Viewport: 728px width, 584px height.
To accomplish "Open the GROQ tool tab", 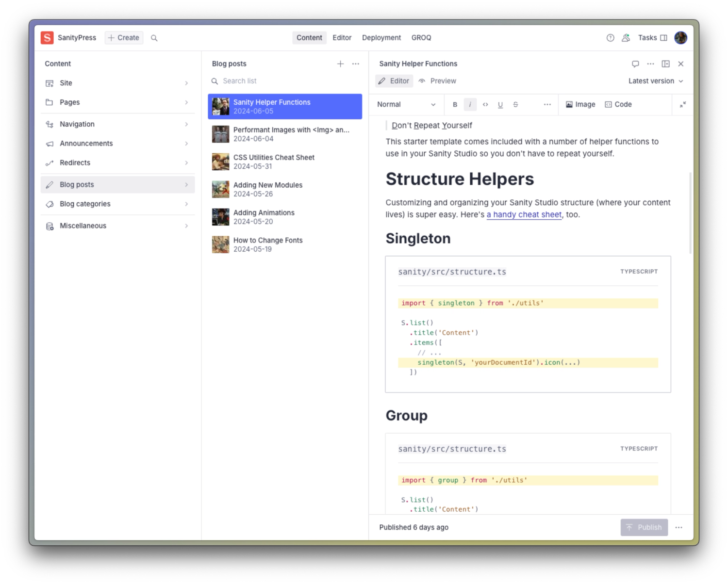I will pos(421,38).
